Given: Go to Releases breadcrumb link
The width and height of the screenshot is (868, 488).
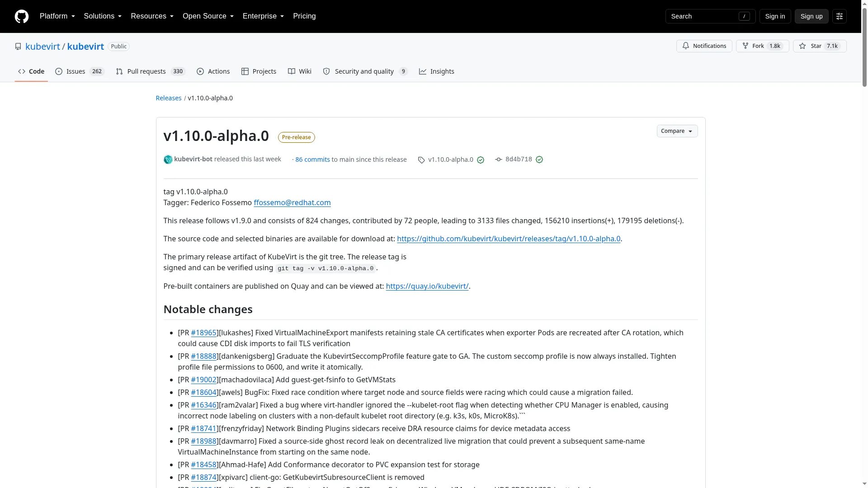Looking at the screenshot, I should tap(168, 98).
